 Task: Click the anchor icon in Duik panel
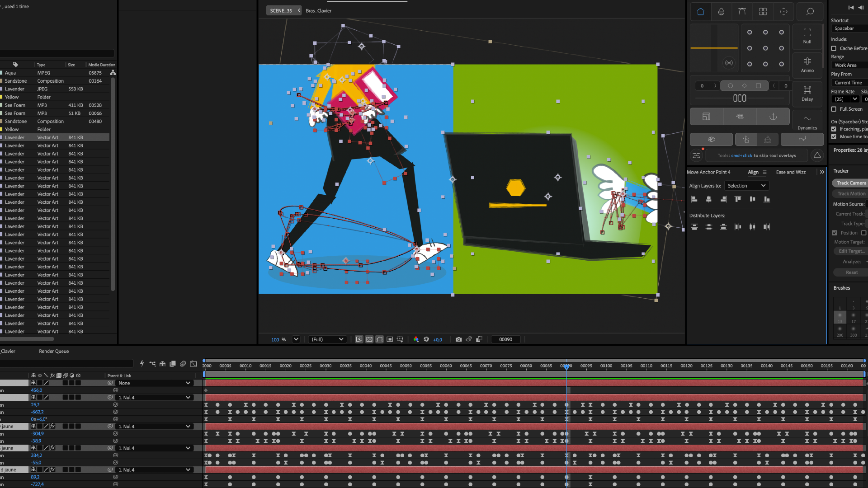[773, 117]
